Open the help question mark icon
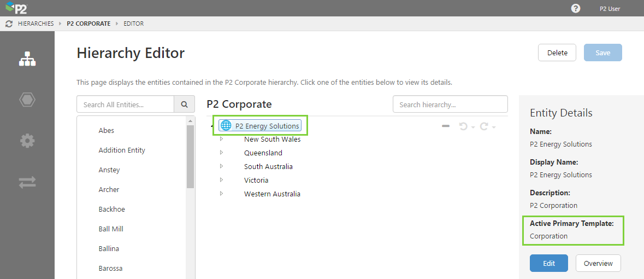This screenshot has width=644, height=279. (x=575, y=8)
